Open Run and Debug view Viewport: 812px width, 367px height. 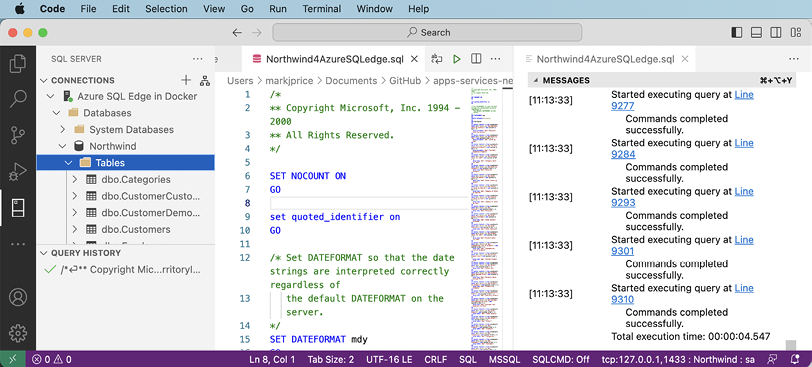coord(18,172)
